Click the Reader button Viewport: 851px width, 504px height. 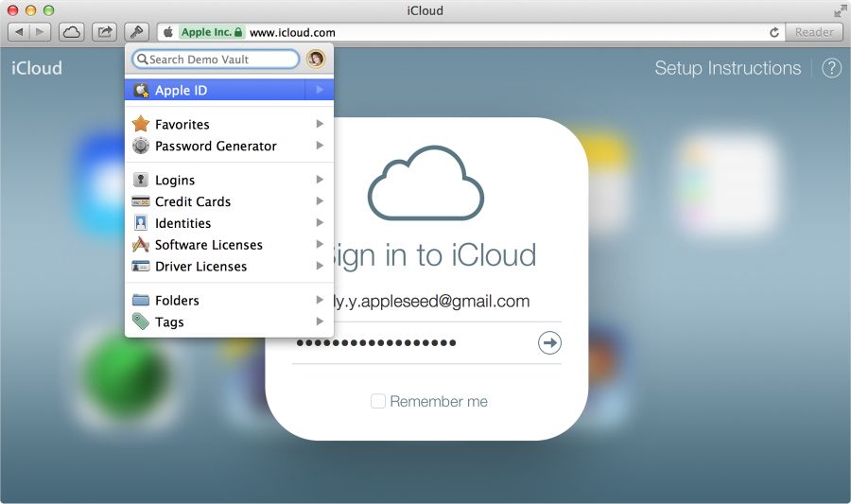[814, 32]
